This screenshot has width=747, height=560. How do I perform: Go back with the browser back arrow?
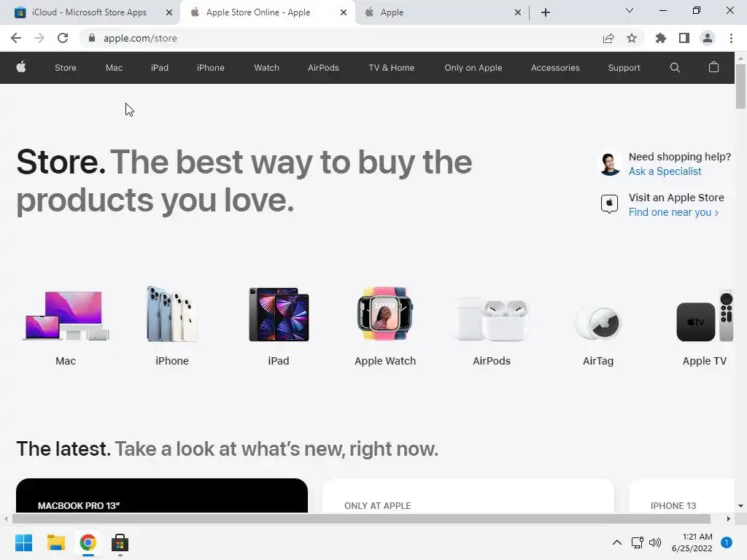pyautogui.click(x=16, y=38)
